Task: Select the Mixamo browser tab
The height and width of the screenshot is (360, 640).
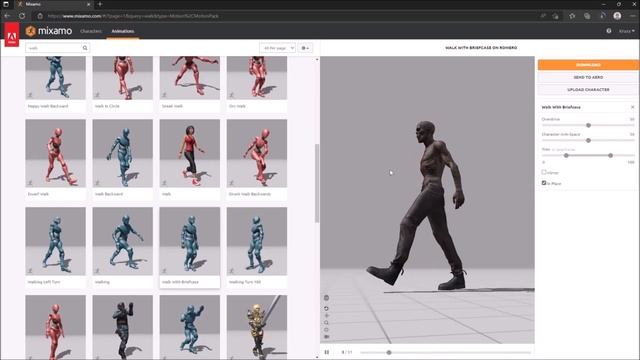Action: point(53,4)
